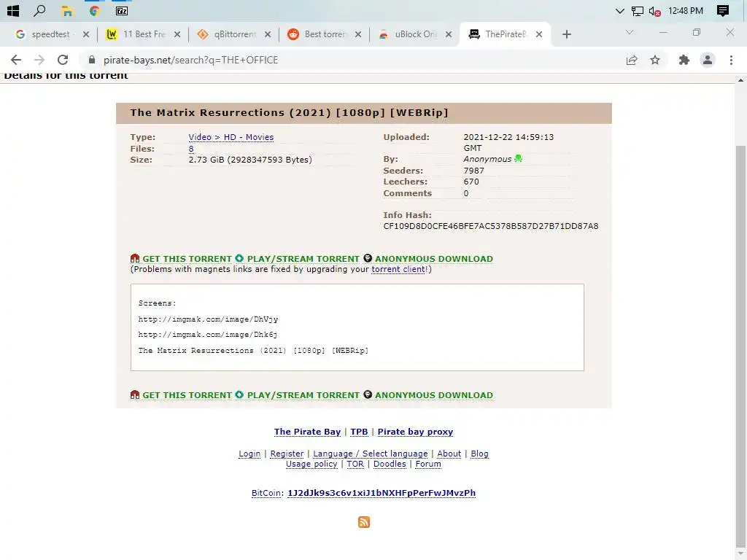
Task: Open the tab search dropdown chevron
Action: [630, 32]
